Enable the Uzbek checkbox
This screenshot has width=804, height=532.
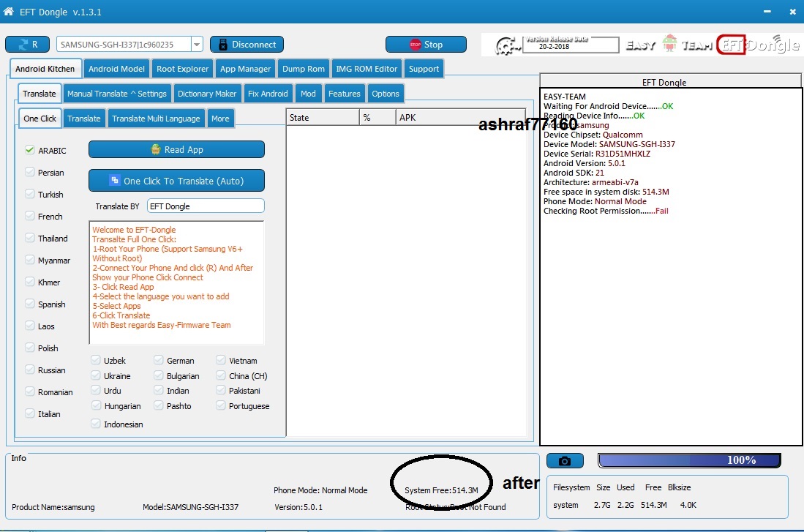[95, 360]
